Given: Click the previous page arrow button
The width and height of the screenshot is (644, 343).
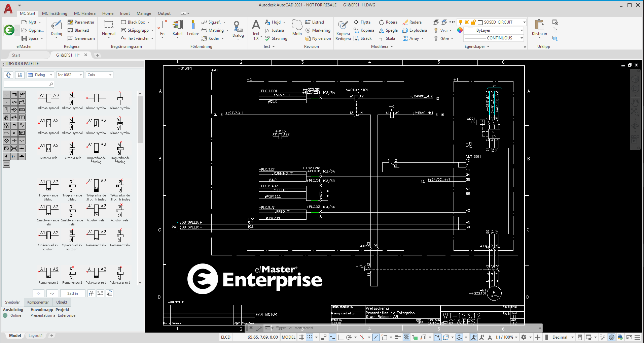Looking at the screenshot, I should tap(39, 293).
